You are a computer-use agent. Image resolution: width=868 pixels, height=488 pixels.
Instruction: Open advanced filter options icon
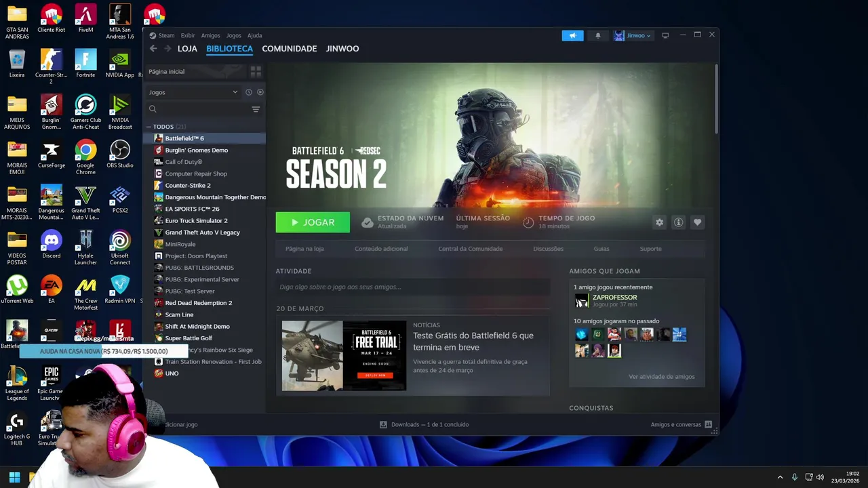(x=256, y=109)
